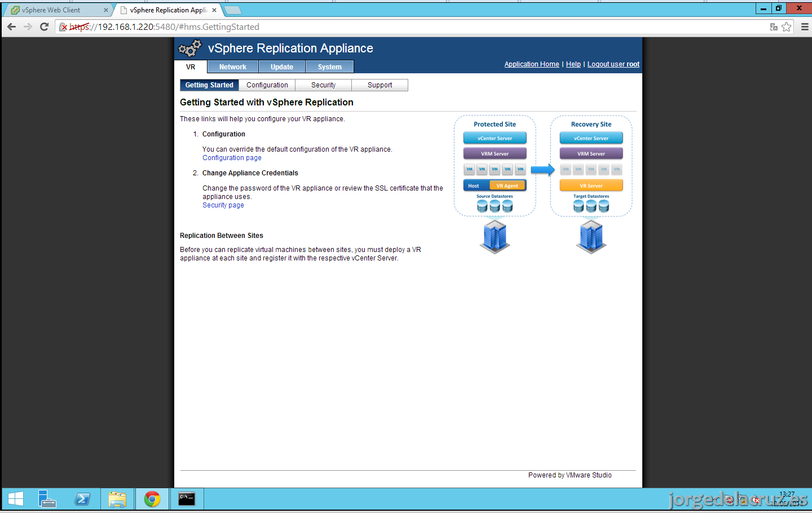Select the vSphere Replication Appliance browser tab
Viewport: 812px width, 513px height.
169,10
